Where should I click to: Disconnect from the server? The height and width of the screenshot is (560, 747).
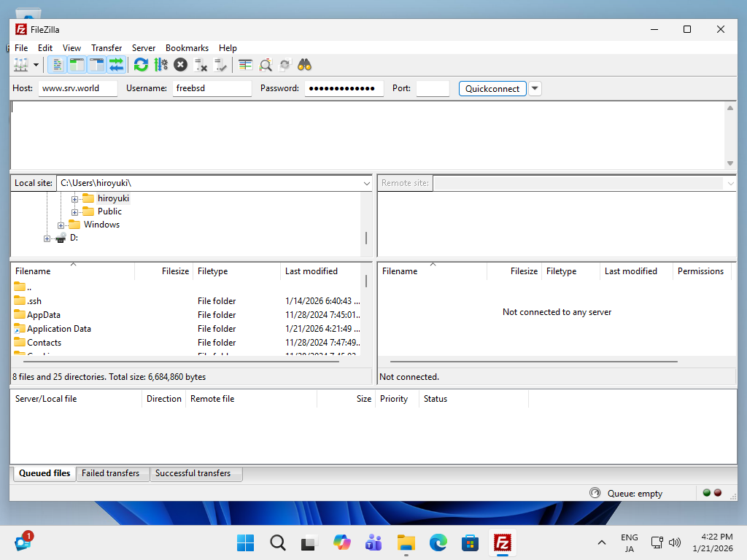[x=201, y=64]
